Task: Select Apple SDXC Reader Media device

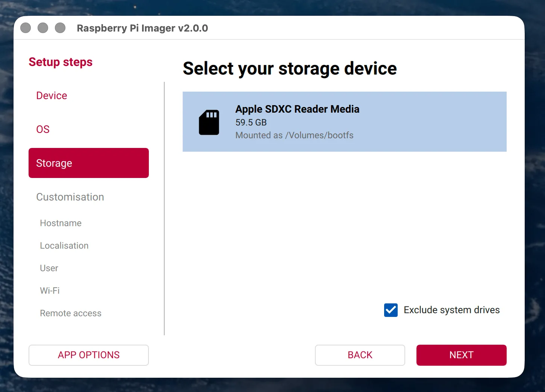Action: tap(345, 122)
